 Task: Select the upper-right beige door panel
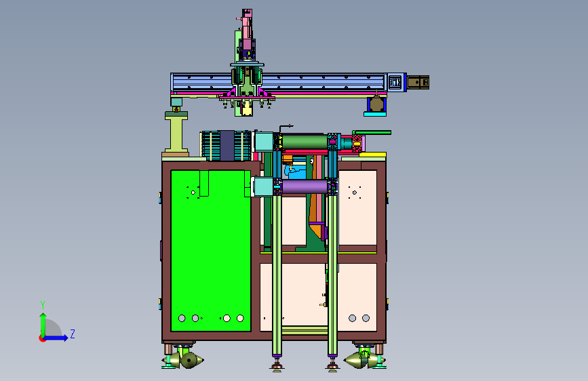(x=357, y=207)
